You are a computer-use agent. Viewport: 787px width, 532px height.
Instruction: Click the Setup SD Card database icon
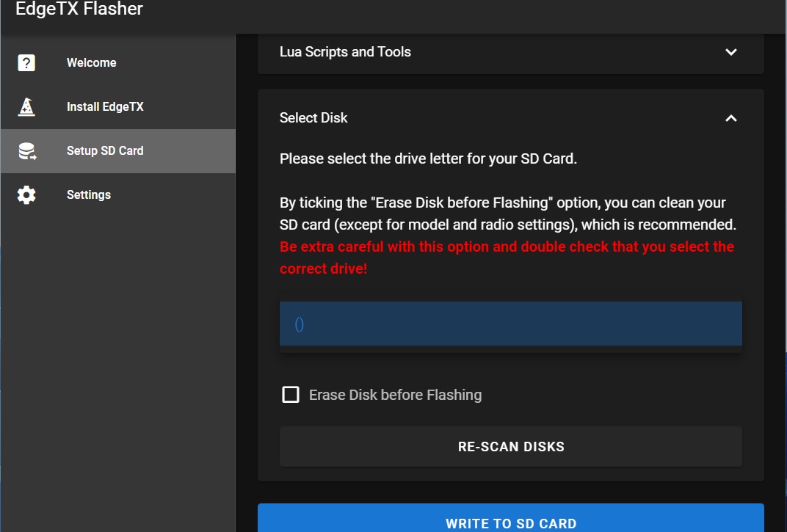27,151
